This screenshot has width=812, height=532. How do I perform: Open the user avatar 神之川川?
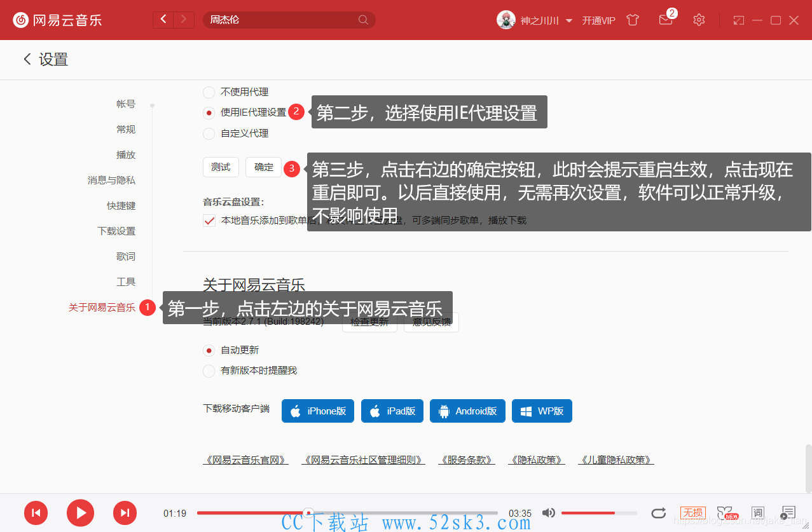tap(506, 20)
